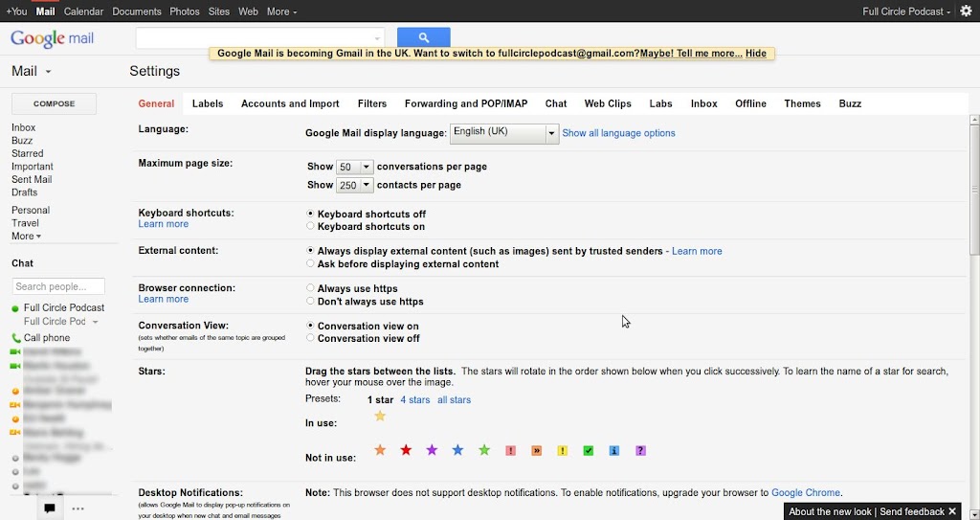The image size is (980, 520).
Task: Click the ellipsis icon beside chat bubble
Action: [78, 509]
